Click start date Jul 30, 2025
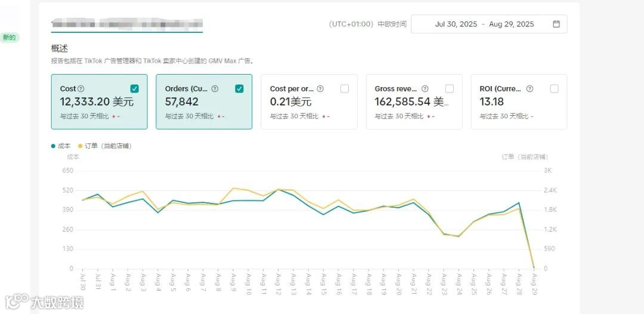Image resolution: width=644 pixels, height=314 pixels. [456, 24]
